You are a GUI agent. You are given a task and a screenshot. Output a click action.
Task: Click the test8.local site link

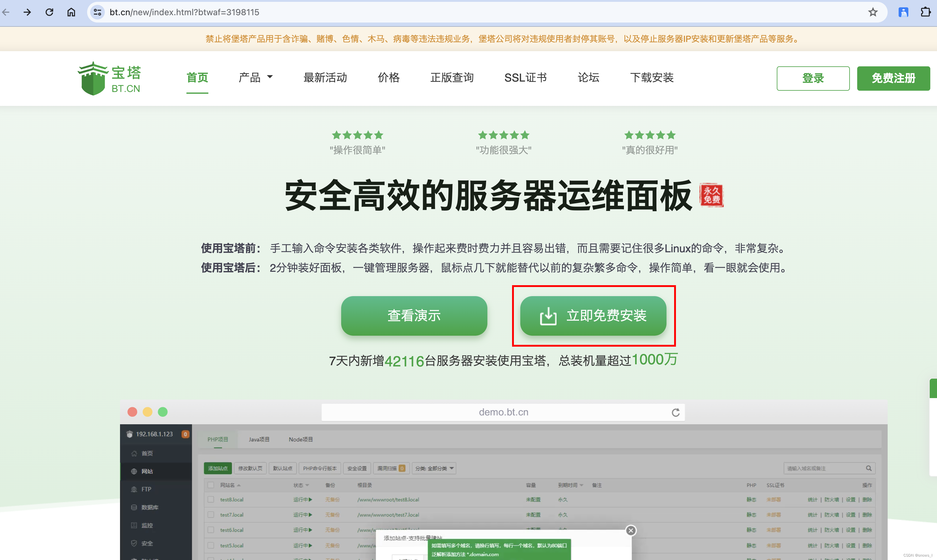pos(232,500)
